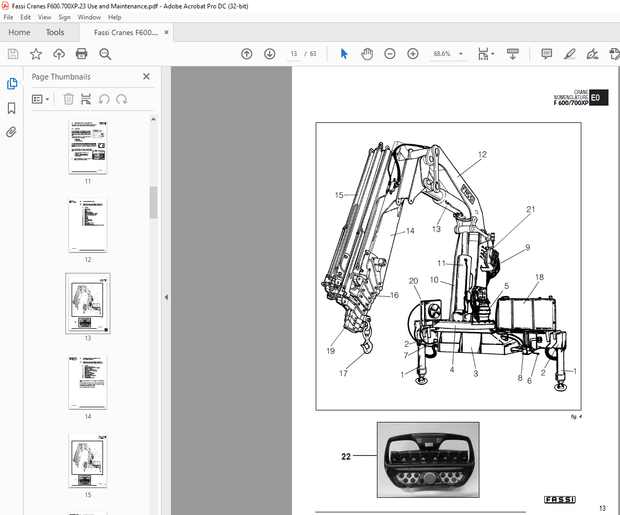Viewport: 620px width, 515px height.
Task: Bookmark this file with the star icon
Action: click(36, 54)
